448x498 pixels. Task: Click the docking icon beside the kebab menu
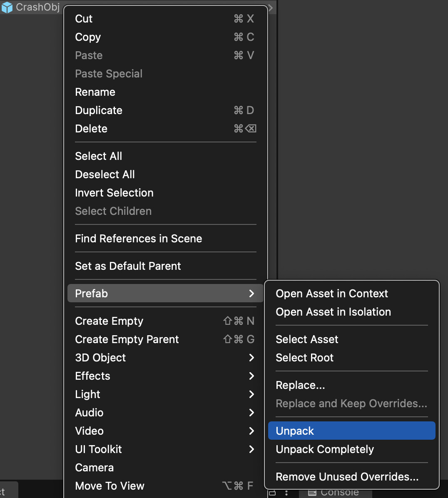[x=272, y=492]
